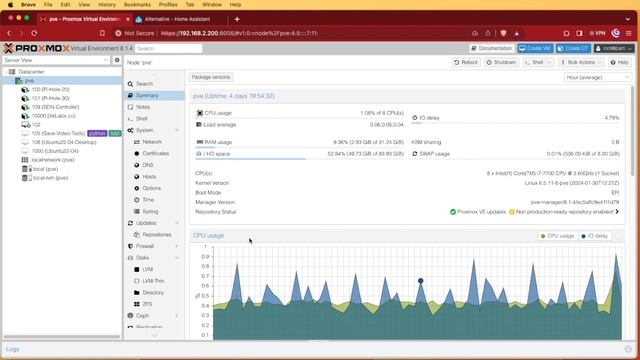
Task: Open the Server View settings gear
Action: point(117,60)
